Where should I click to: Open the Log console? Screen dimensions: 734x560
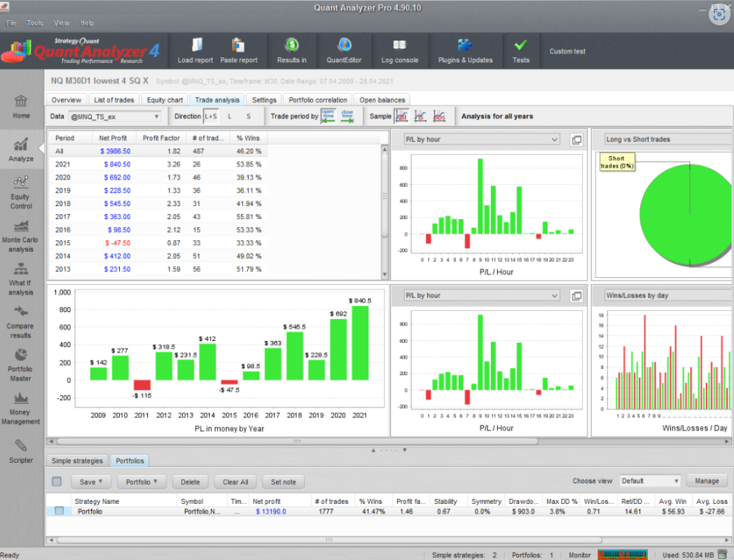(x=399, y=50)
